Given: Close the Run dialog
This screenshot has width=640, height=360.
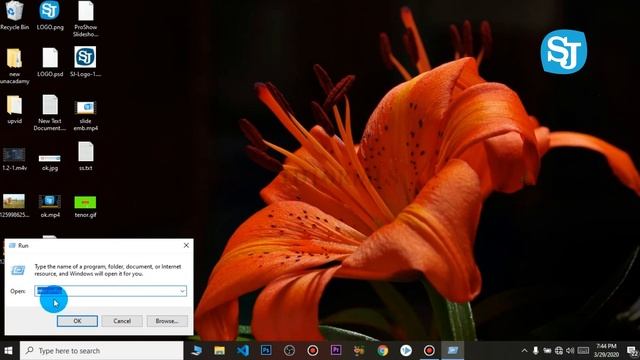Looking at the screenshot, I should pyautogui.click(x=186, y=245).
